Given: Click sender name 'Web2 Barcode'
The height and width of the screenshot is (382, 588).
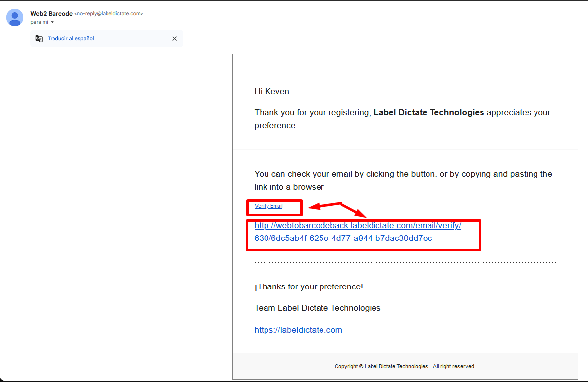Looking at the screenshot, I should [x=52, y=13].
